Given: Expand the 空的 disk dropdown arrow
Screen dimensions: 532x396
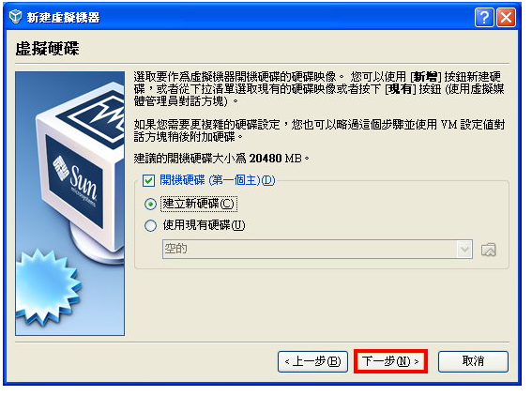Looking at the screenshot, I should [x=464, y=250].
